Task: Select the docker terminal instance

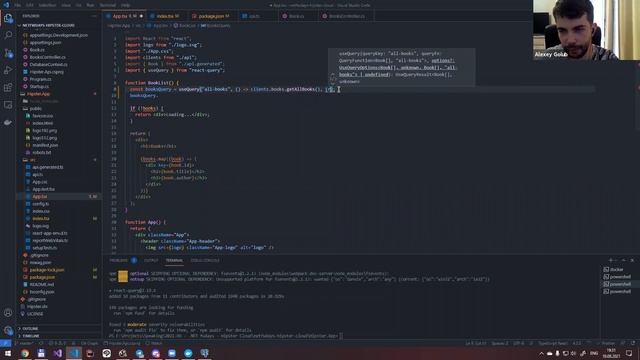Action: pyautogui.click(x=617, y=269)
